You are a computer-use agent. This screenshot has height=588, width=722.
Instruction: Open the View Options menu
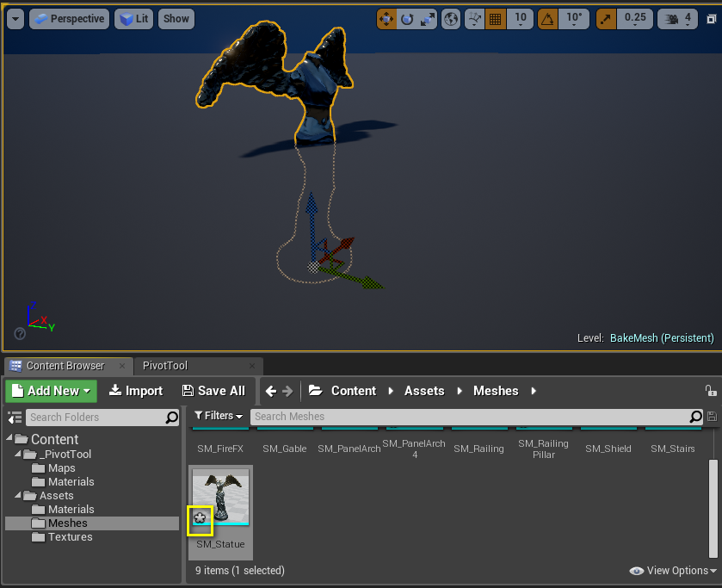coord(673,571)
